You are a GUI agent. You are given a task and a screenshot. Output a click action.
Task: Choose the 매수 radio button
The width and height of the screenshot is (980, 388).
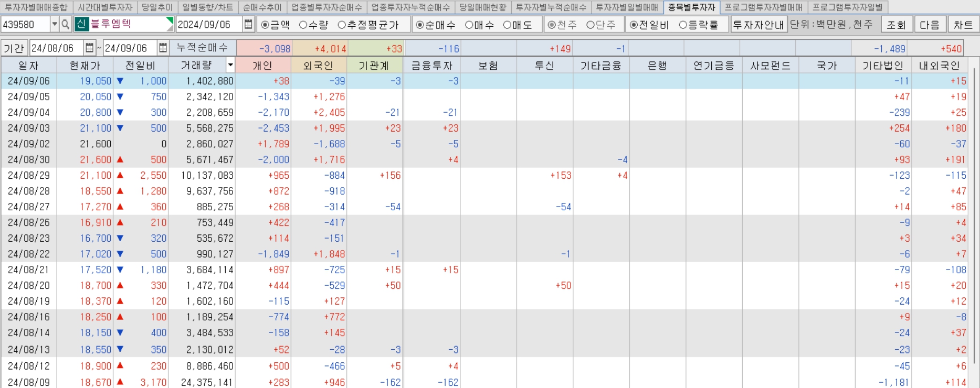point(480,25)
